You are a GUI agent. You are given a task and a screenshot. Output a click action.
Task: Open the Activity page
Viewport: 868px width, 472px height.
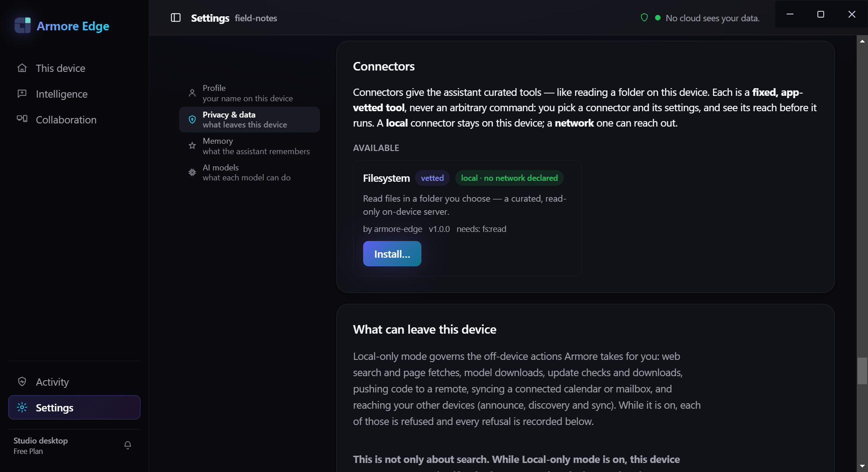pyautogui.click(x=74, y=382)
